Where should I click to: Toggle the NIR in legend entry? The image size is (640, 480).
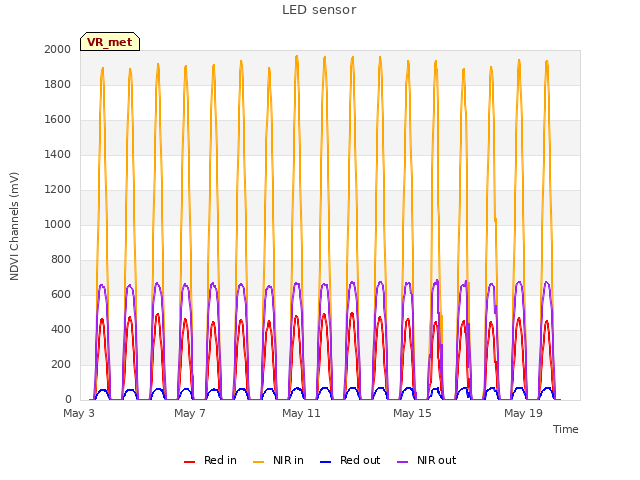click(x=278, y=460)
